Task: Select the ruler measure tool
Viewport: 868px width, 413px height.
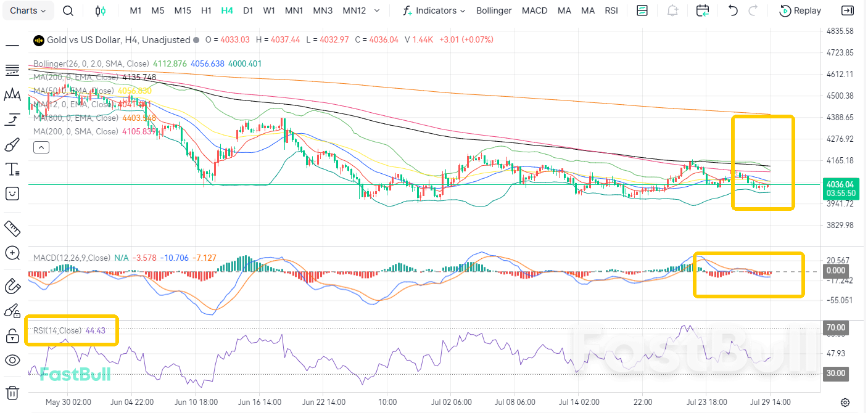Action: pyautogui.click(x=12, y=228)
